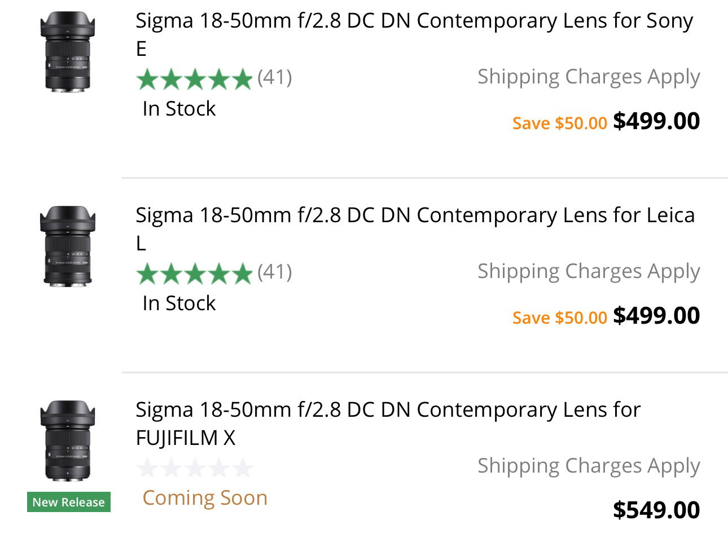Click Shipping Charges Apply for FUJIFILM X lens
The height and width of the screenshot is (560, 728).
pyautogui.click(x=589, y=466)
